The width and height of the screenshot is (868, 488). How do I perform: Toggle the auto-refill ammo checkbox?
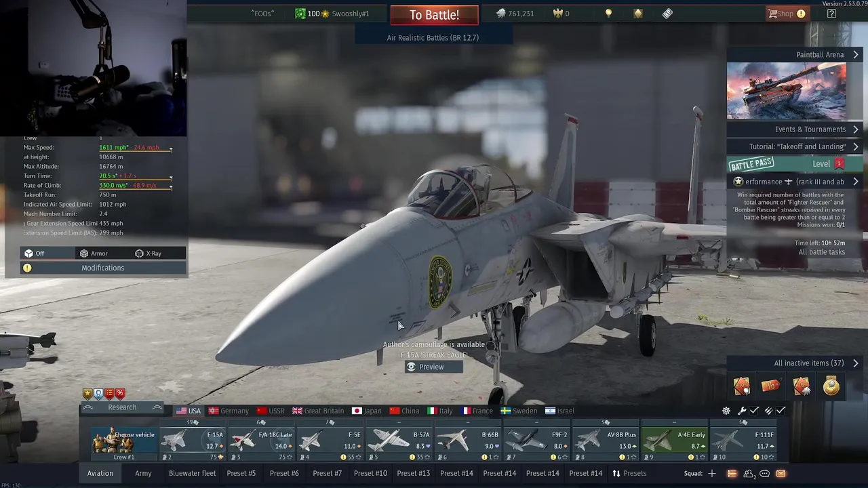pos(781,411)
